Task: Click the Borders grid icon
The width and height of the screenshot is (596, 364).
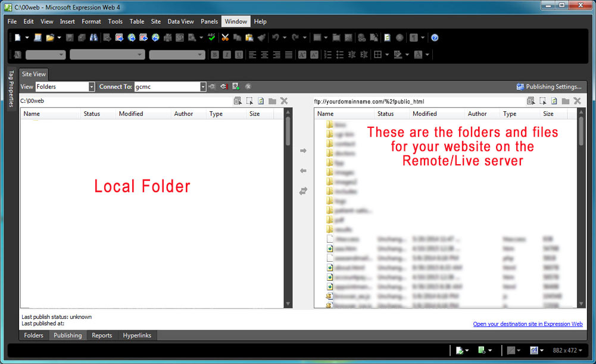Action: (378, 55)
